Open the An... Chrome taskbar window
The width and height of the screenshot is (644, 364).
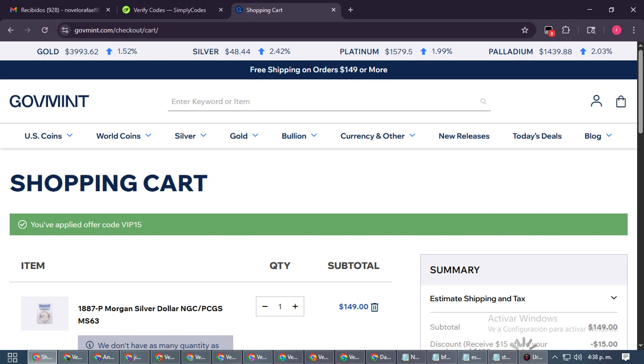point(104,357)
